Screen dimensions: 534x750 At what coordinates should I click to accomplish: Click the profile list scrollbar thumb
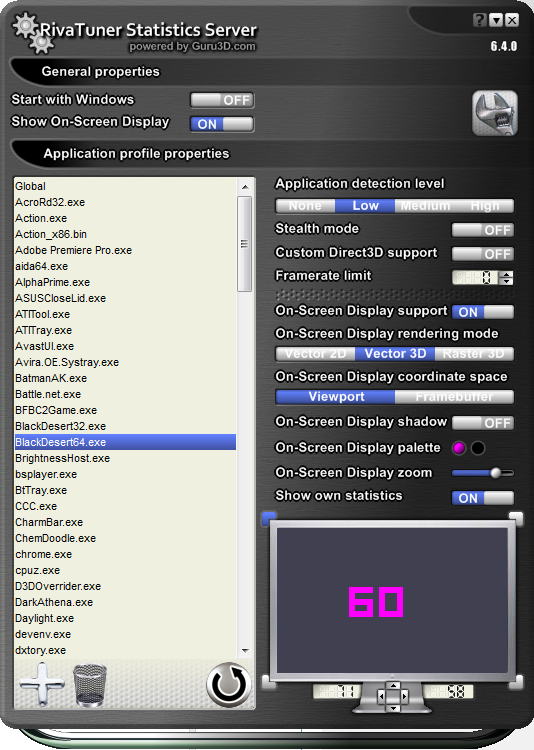[x=245, y=243]
